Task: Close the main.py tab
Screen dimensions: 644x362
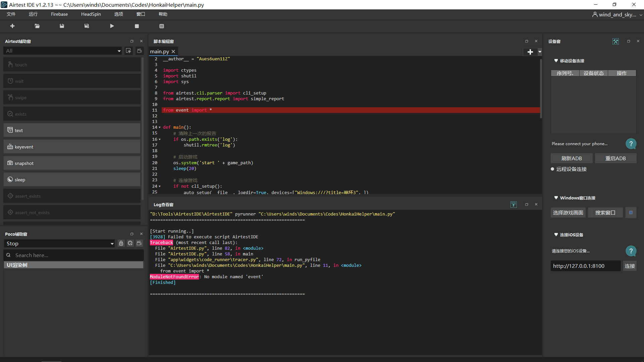Action: tap(173, 52)
